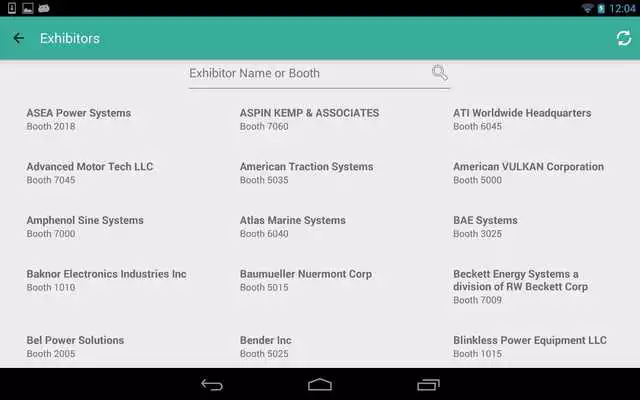Tap the battery status icon
This screenshot has height=400, width=640.
click(x=601, y=8)
